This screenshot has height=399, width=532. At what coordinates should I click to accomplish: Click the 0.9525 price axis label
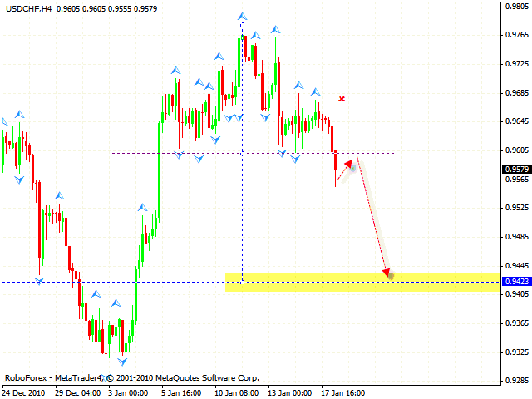click(x=517, y=207)
